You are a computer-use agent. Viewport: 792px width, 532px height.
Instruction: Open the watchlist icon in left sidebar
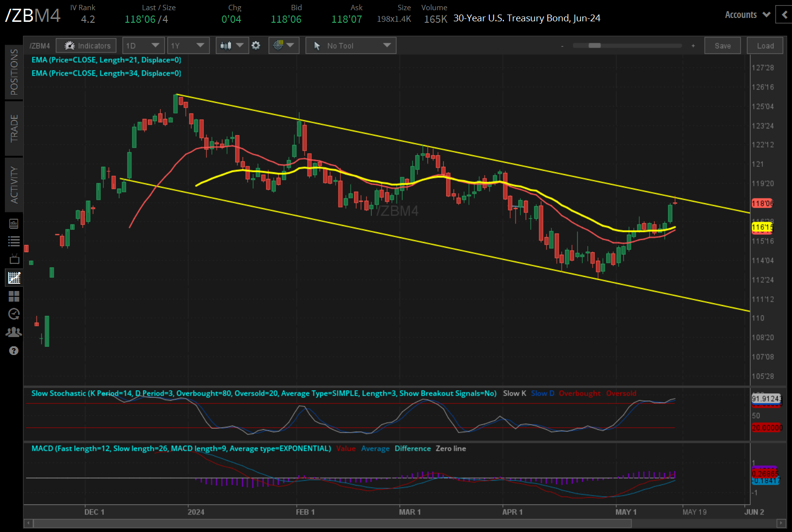tap(14, 241)
